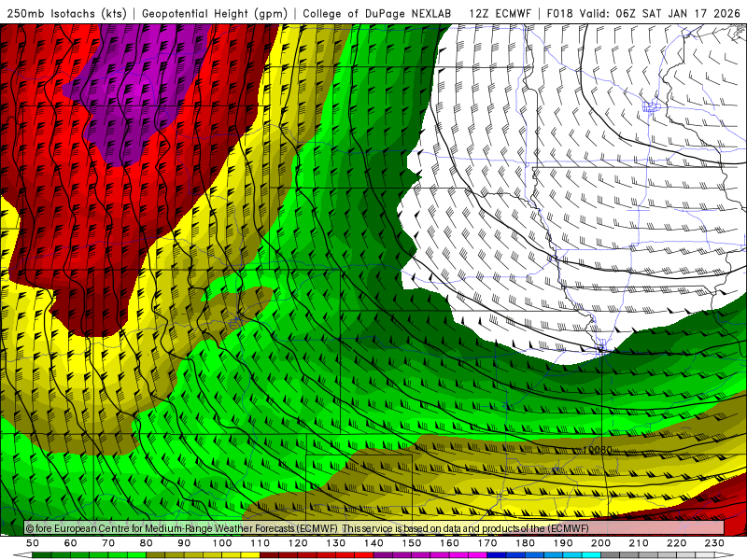Select the first olive swatch starting at 80

pyautogui.click(x=155, y=555)
